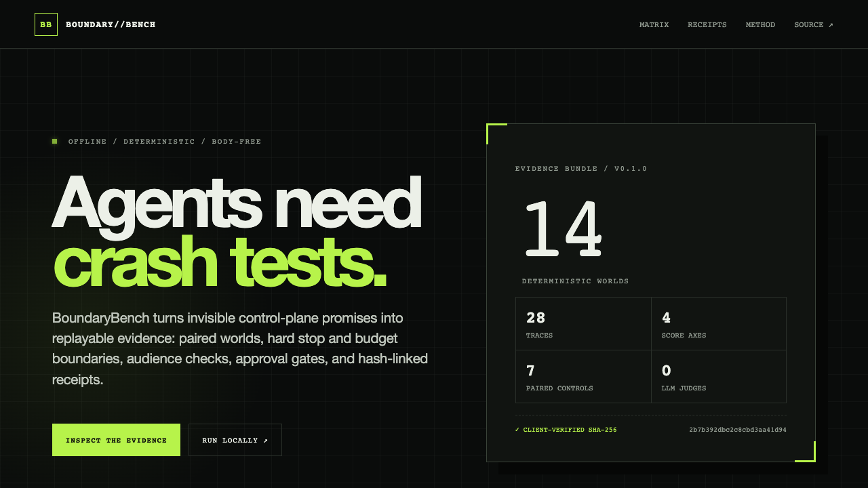Viewport: 868px width, 488px height.
Task: Click the CLIENT-VERIFIED SHA-256 status
Action: (x=566, y=430)
